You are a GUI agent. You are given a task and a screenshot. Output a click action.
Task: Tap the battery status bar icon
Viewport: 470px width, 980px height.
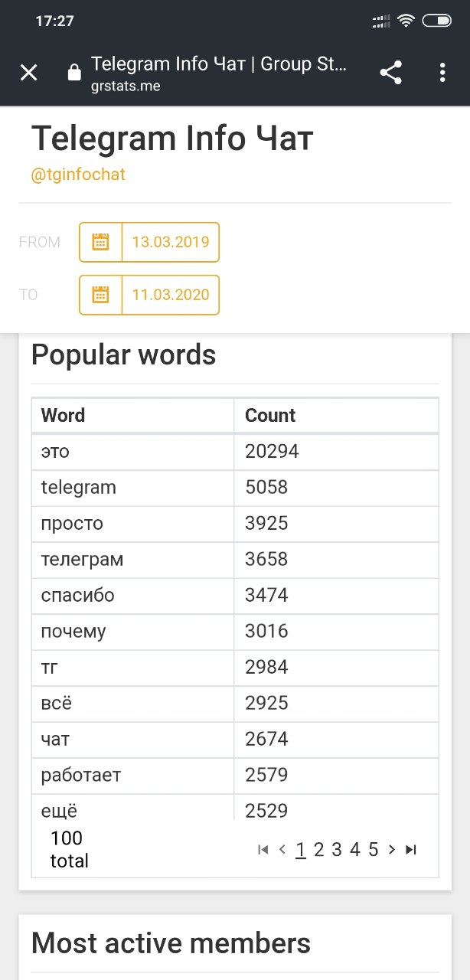(437, 21)
